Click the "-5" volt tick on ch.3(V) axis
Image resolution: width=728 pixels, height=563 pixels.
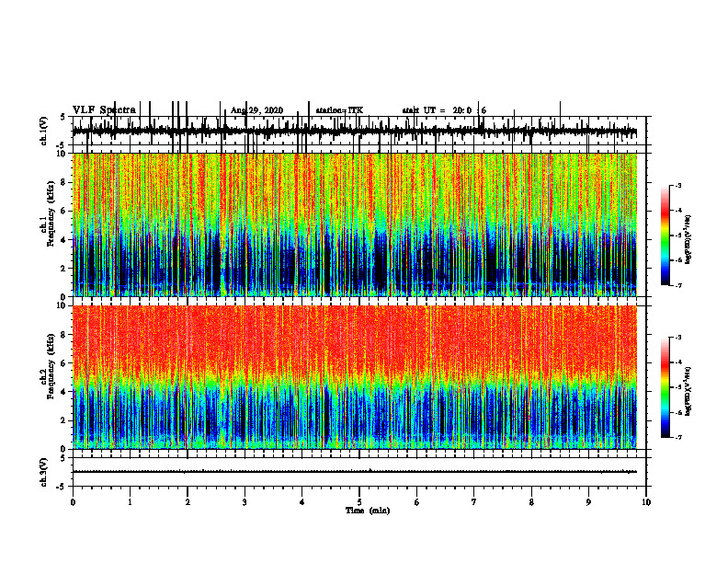[x=63, y=487]
